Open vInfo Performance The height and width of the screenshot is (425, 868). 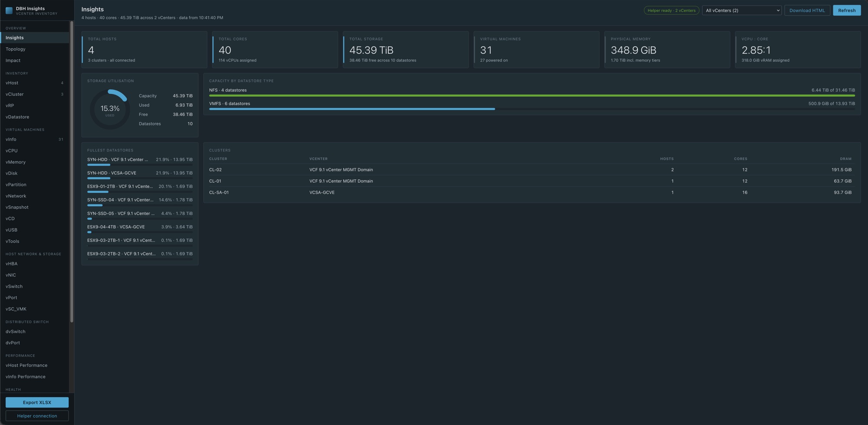click(35, 376)
